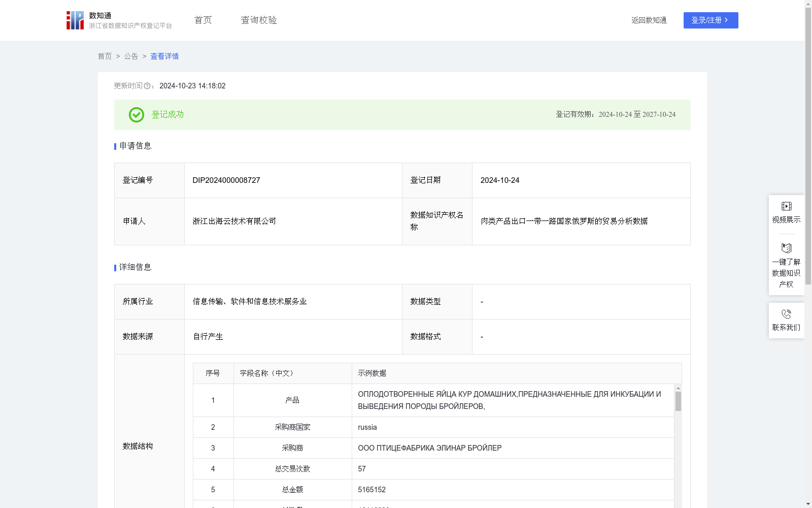The height and width of the screenshot is (508, 812).
Task: Click the inner table scroll-up arrow
Action: pyautogui.click(x=678, y=388)
